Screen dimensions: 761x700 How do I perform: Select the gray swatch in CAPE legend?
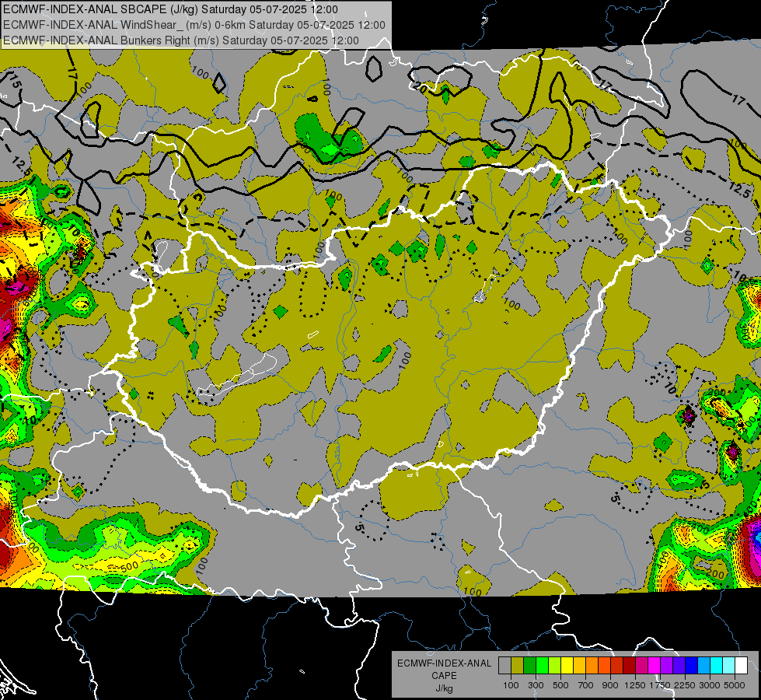coord(504,666)
